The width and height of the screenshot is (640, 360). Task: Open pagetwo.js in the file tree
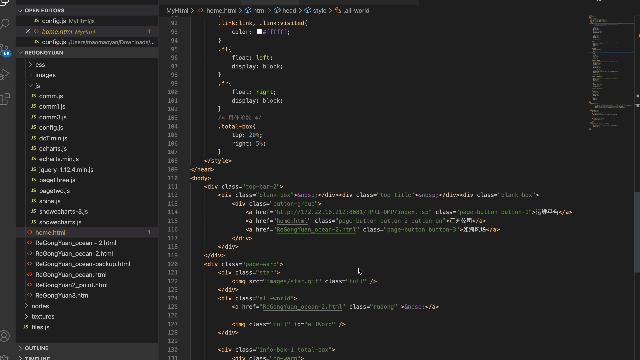click(x=54, y=191)
